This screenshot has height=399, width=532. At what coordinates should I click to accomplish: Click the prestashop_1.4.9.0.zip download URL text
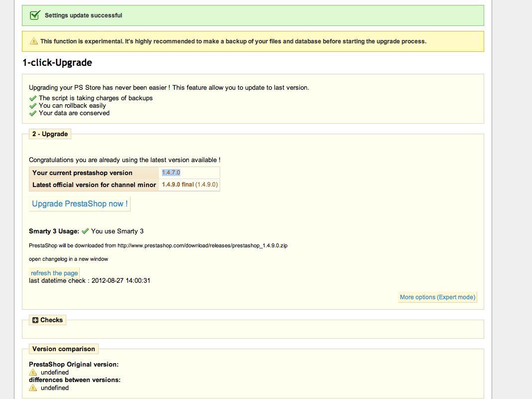tap(202, 246)
